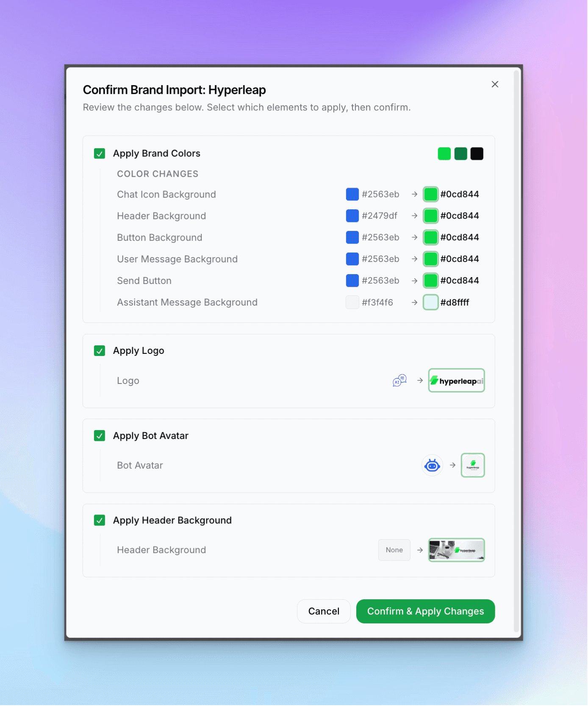Click the arrow icon in Bot Avatar row

point(452,465)
